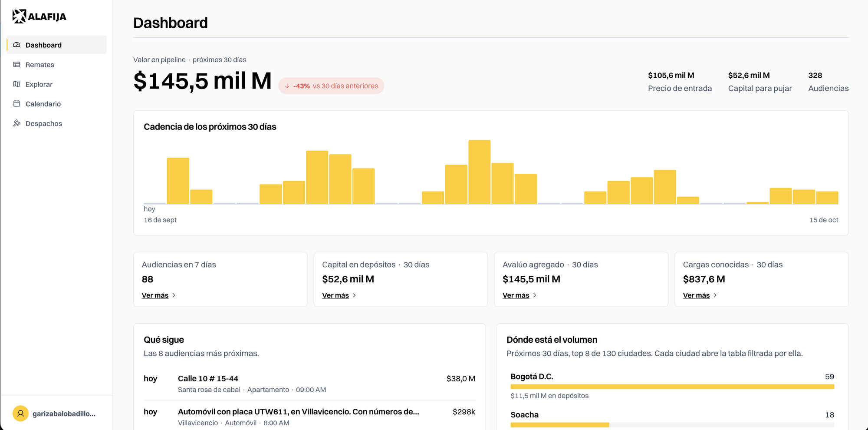The width and height of the screenshot is (868, 430).
Task: Click the $145,5 mil M pipeline value
Action: [x=202, y=81]
